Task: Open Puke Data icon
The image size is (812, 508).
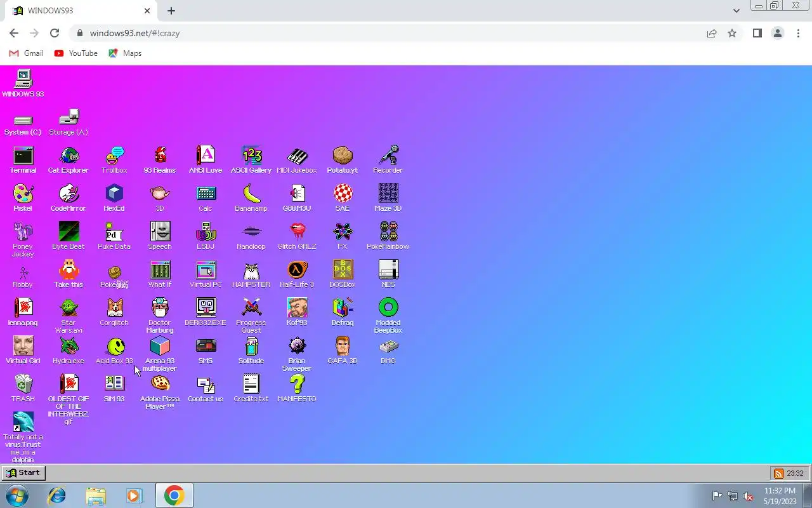Action: [114, 236]
